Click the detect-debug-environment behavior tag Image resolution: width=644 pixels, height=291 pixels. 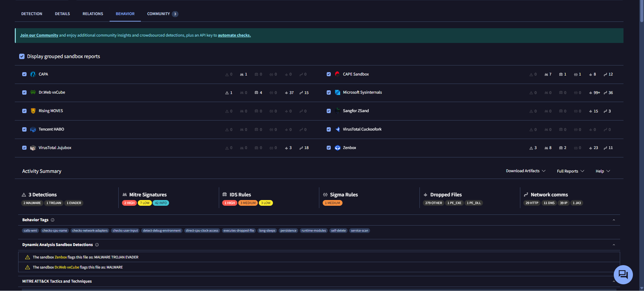(x=162, y=231)
